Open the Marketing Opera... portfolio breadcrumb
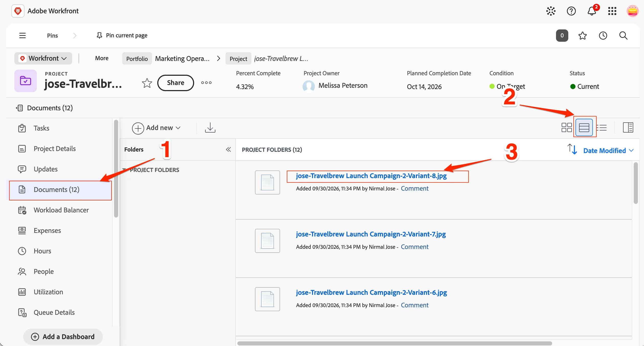This screenshot has width=644, height=346. click(182, 59)
